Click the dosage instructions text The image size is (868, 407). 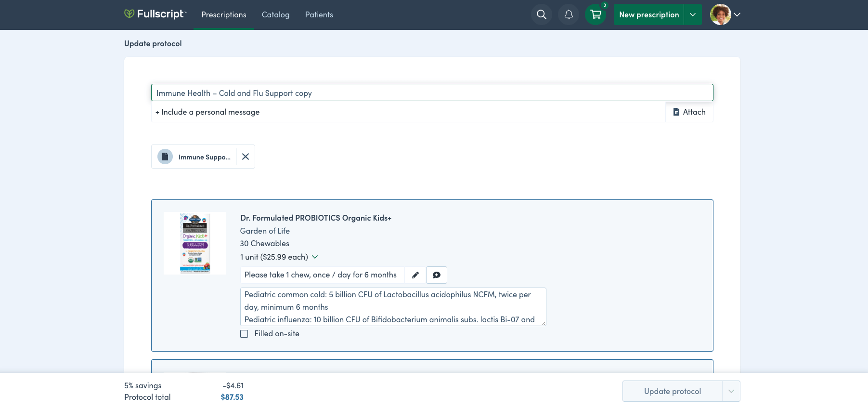321,275
